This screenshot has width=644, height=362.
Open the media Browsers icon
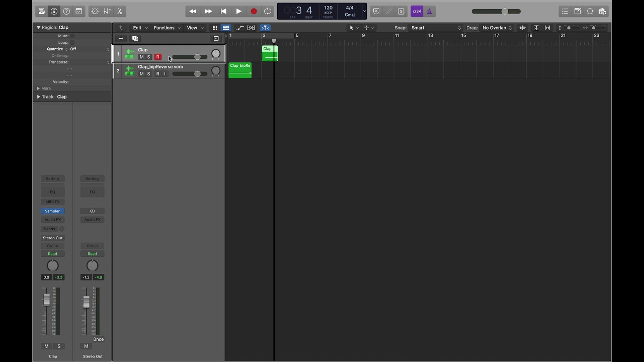[602, 11]
